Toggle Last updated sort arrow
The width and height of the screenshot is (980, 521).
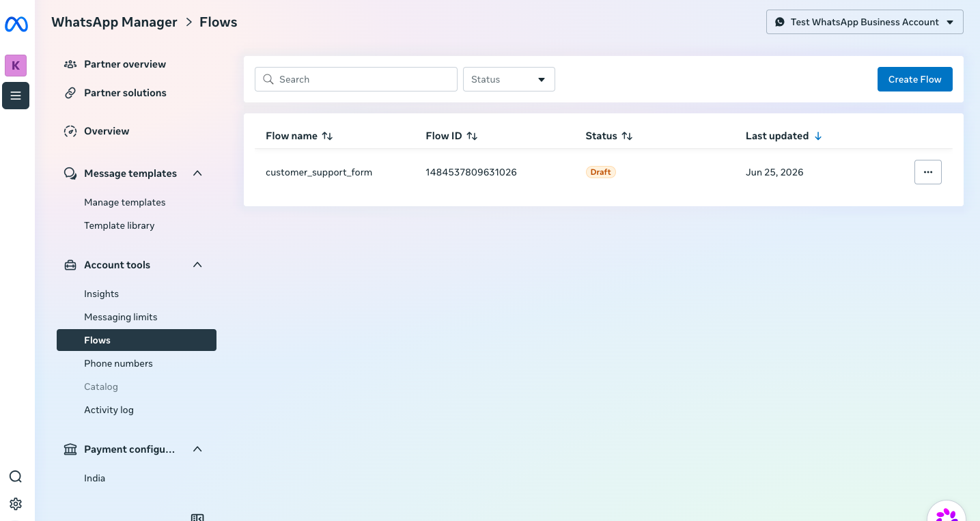(818, 136)
